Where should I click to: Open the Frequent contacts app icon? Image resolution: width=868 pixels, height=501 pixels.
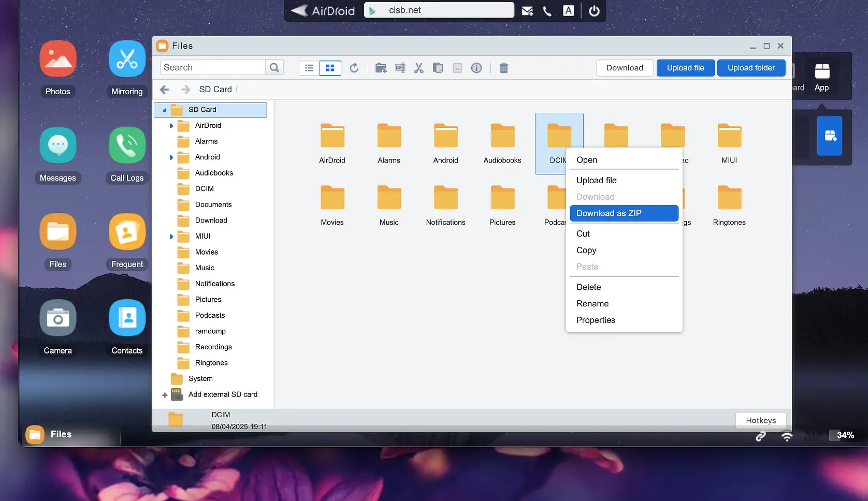[x=127, y=232]
